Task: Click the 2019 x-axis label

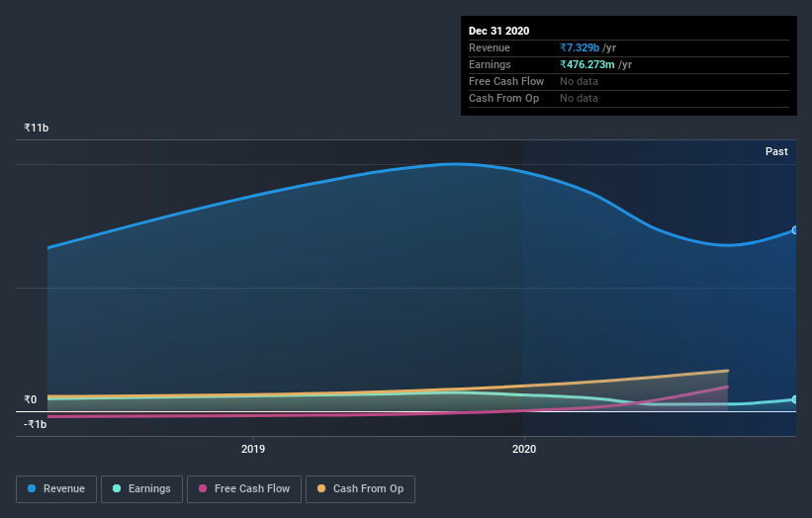Action: tap(253, 449)
